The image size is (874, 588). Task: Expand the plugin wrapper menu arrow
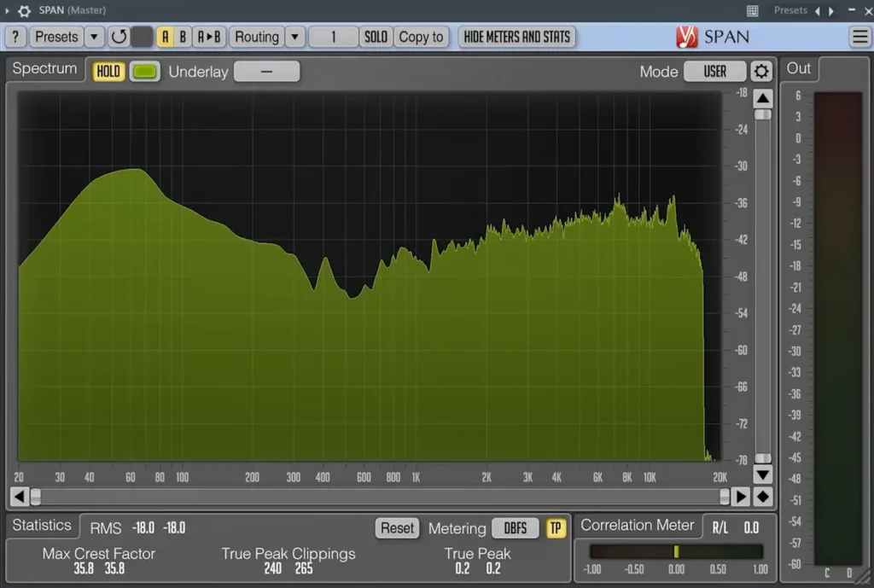[x=7, y=10]
